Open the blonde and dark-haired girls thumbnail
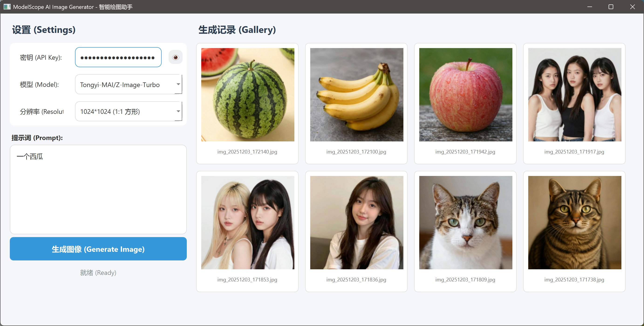644x326 pixels. 248,223
